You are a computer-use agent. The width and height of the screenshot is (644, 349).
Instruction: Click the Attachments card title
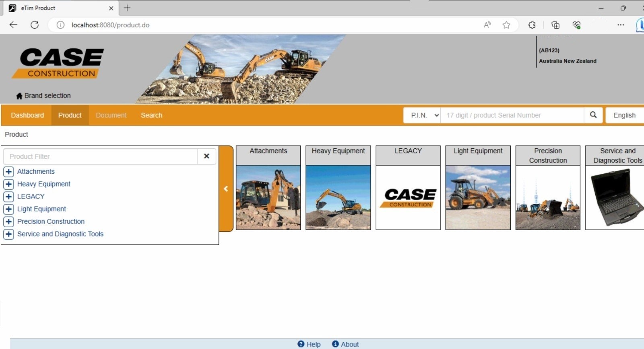tap(268, 151)
